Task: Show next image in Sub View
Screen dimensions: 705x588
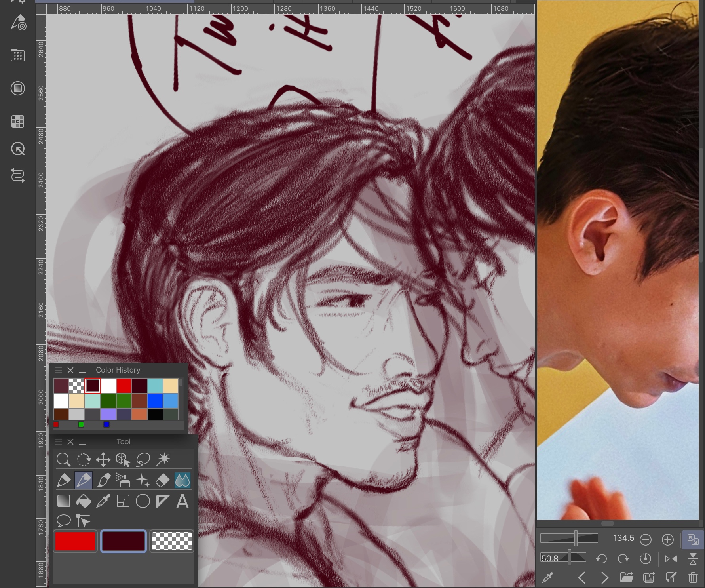Action: [604, 578]
